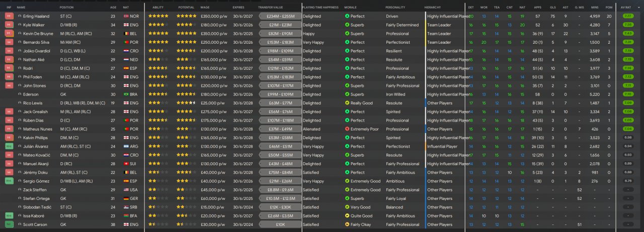Viewport: 644px width, 232px height.
Task: Click Rico Lewis' Really Good morale icon
Action: [347, 103]
